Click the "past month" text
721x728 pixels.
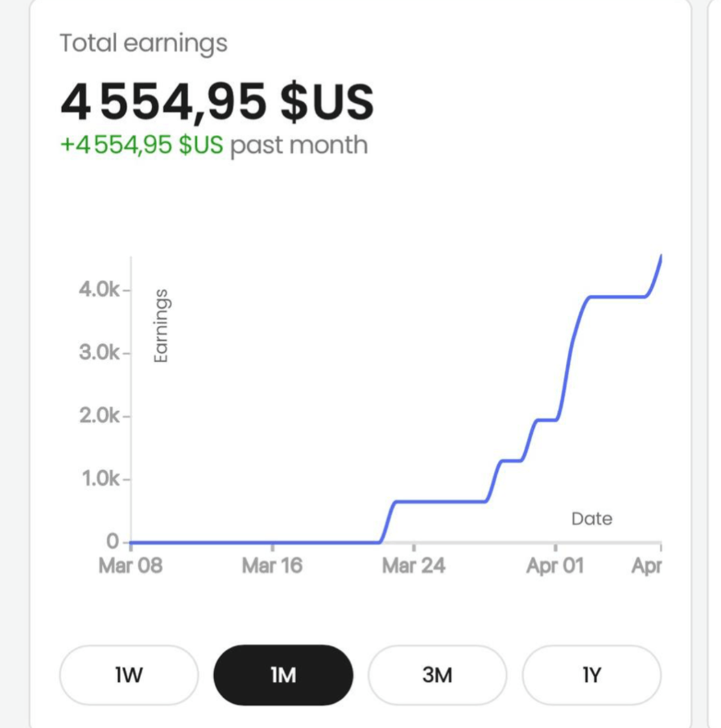click(x=299, y=146)
